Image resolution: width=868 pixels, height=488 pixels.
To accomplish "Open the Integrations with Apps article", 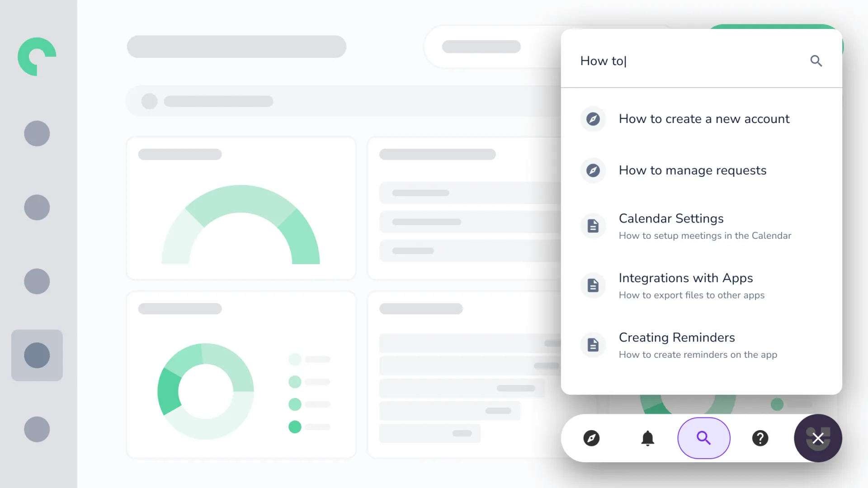I will coord(685,278).
